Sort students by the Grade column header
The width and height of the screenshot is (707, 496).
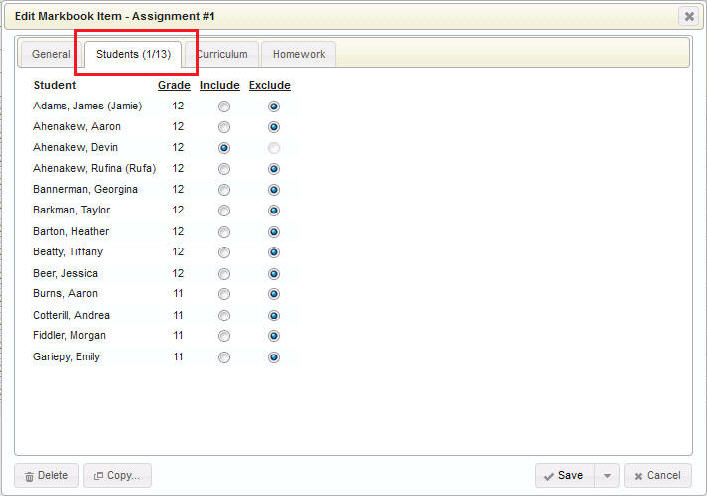[174, 85]
